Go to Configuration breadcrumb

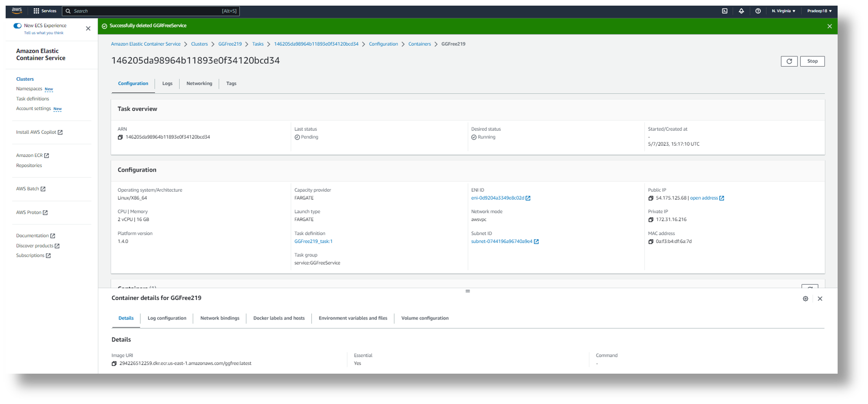tap(383, 44)
